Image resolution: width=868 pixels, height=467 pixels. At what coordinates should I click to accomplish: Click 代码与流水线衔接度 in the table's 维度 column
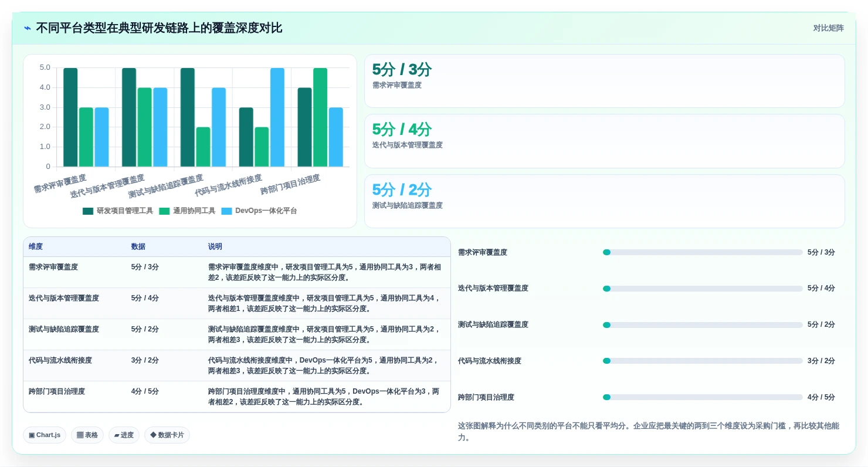[60, 360]
